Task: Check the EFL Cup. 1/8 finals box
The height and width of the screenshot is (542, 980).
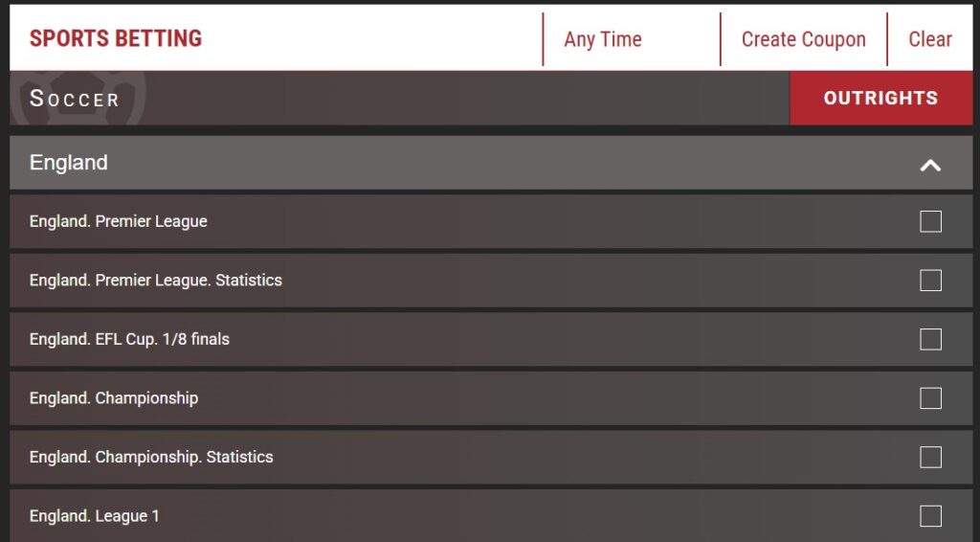Action: [x=930, y=340]
